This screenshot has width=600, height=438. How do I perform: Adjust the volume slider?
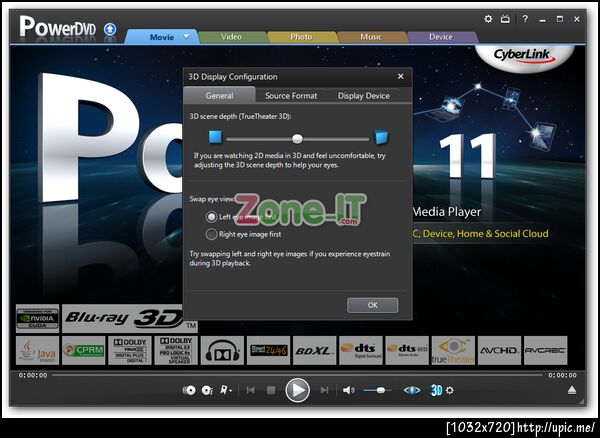tap(378, 390)
